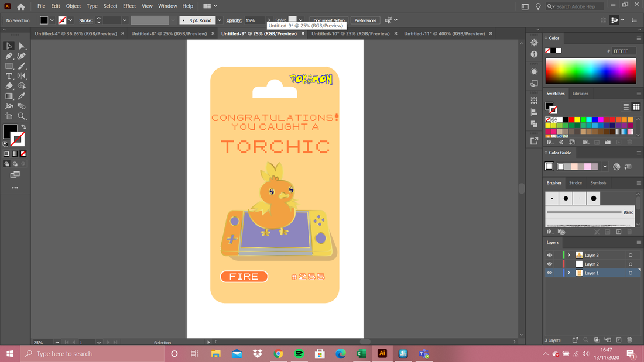Select the Pen tool
This screenshot has height=362, width=644.
tap(9, 56)
